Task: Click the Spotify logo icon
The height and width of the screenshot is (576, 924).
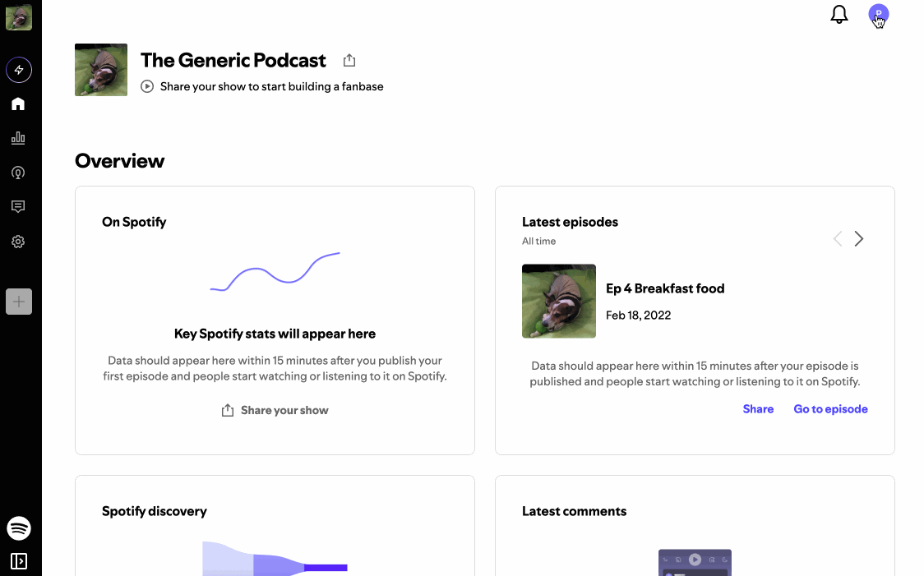Action: (19, 528)
